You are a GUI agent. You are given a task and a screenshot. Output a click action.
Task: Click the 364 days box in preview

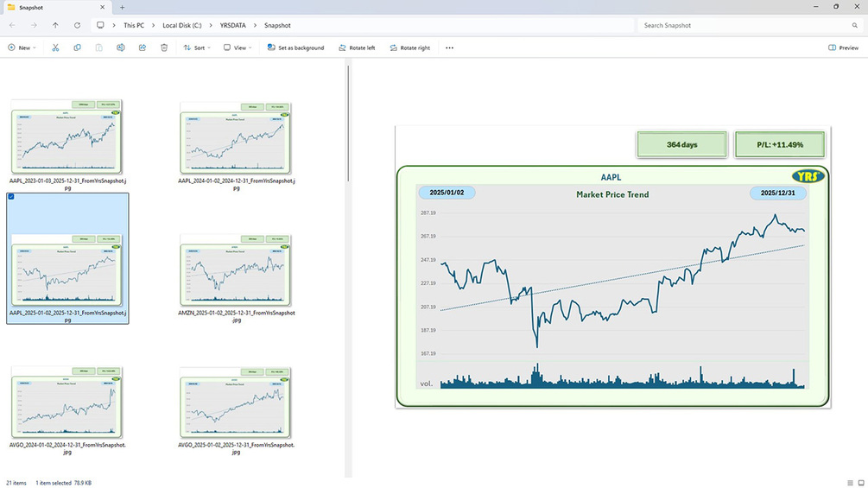tap(682, 144)
